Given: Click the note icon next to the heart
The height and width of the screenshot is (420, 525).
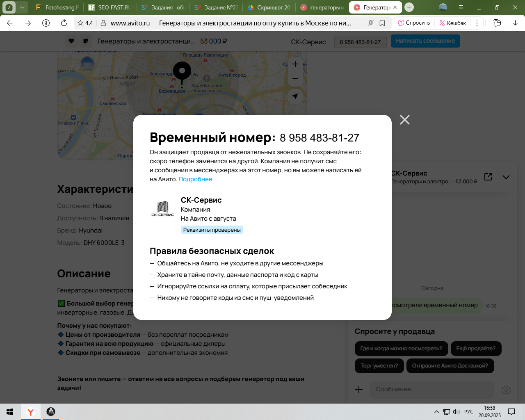Looking at the screenshot, I should pyautogui.click(x=85, y=41).
